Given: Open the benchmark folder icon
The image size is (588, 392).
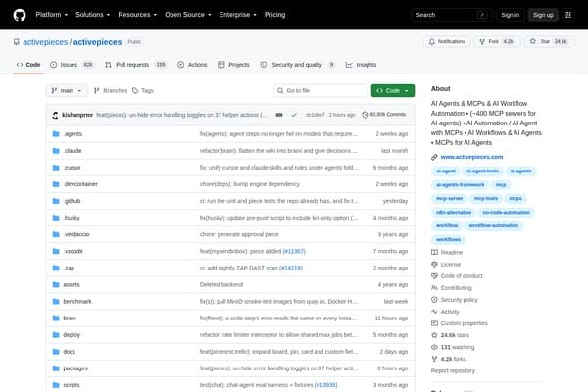Looking at the screenshot, I should [x=56, y=301].
